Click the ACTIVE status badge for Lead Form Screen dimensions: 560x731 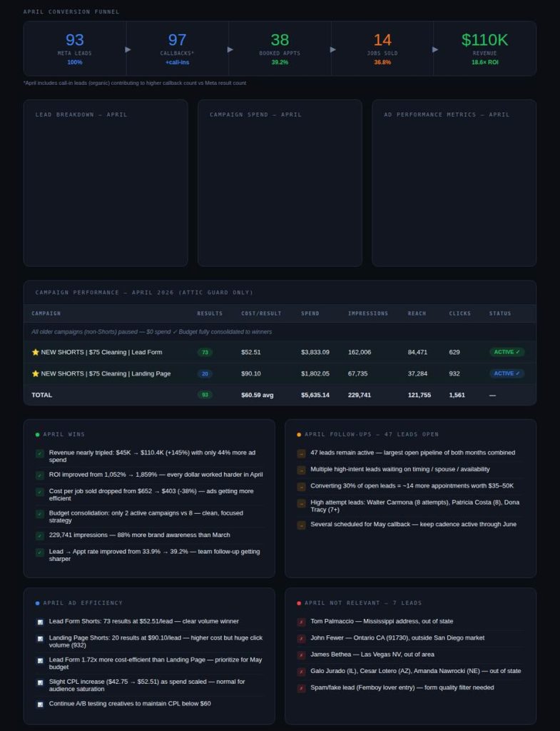click(507, 352)
